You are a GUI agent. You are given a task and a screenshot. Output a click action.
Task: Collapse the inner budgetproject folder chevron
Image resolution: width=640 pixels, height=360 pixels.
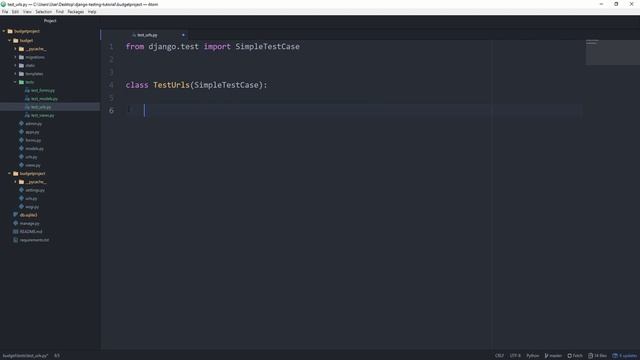pos(9,173)
